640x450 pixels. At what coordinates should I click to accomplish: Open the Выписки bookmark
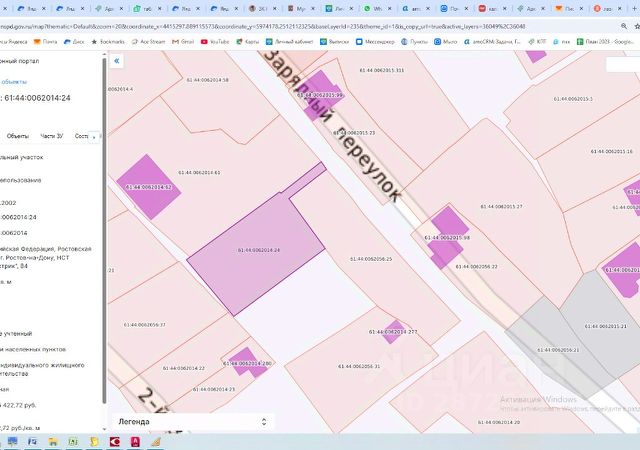click(334, 42)
